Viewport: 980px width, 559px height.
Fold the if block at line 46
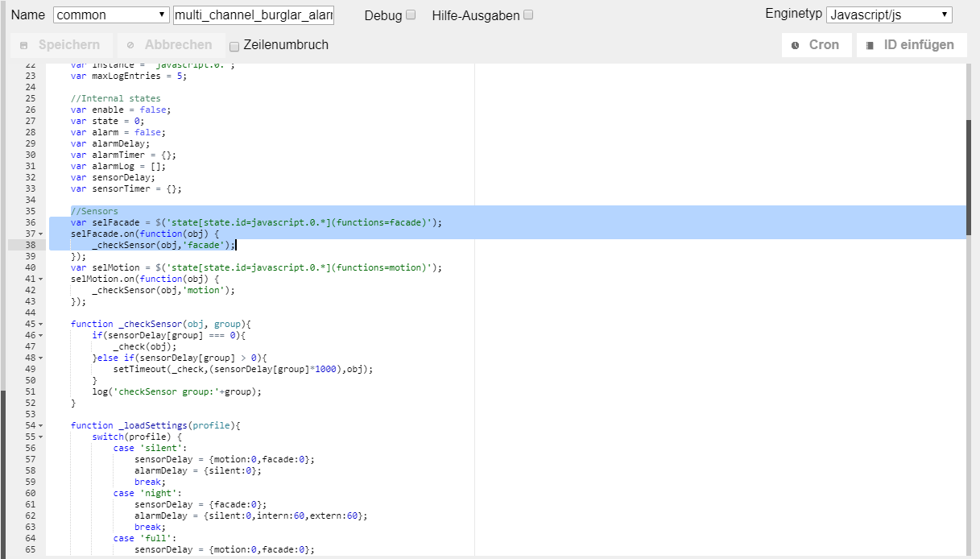tap(41, 335)
